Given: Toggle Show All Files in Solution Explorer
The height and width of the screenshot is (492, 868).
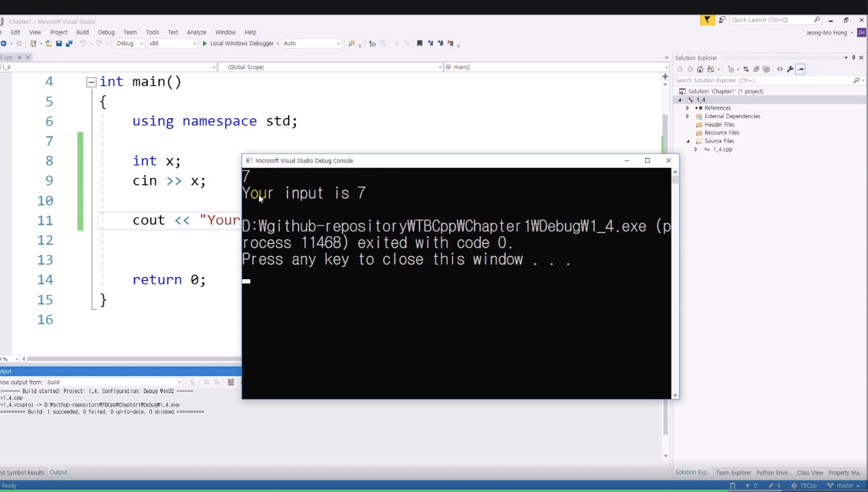Looking at the screenshot, I should pyautogui.click(x=766, y=69).
